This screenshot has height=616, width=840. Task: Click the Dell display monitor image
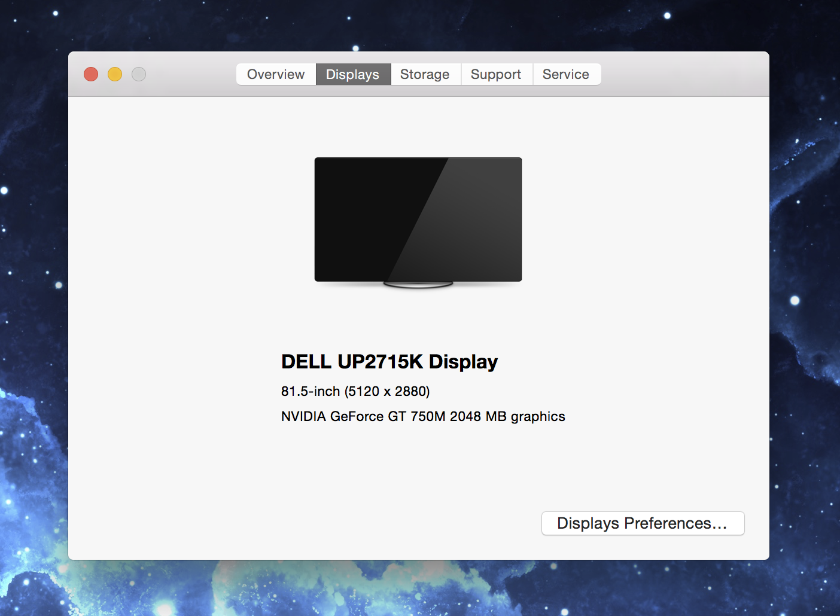[418, 222]
